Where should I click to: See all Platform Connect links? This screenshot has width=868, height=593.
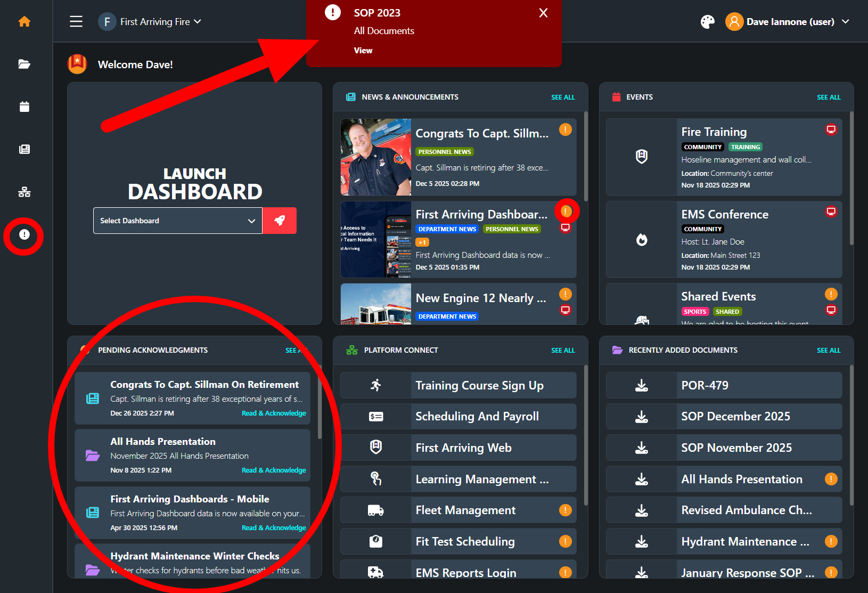click(563, 351)
